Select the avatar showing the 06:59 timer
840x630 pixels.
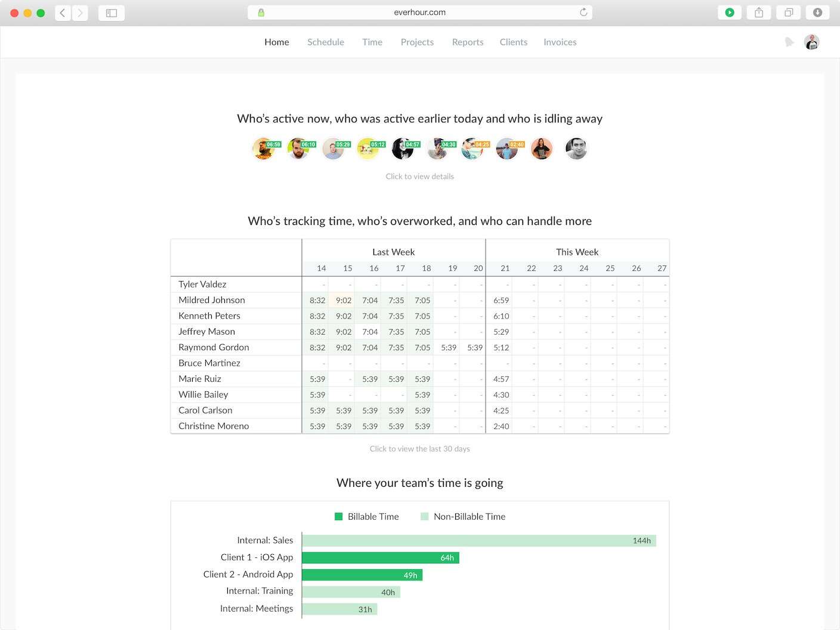pyautogui.click(x=265, y=149)
